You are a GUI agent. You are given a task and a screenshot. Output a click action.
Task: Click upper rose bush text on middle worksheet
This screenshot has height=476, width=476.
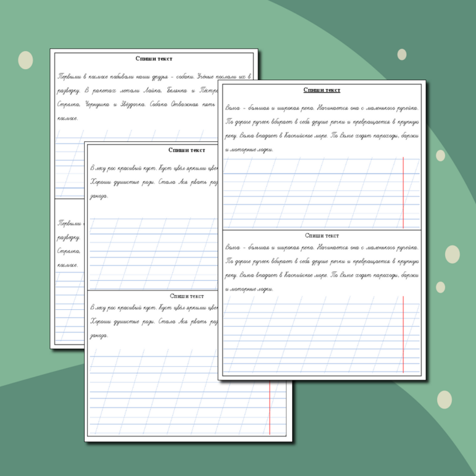tap(153, 182)
